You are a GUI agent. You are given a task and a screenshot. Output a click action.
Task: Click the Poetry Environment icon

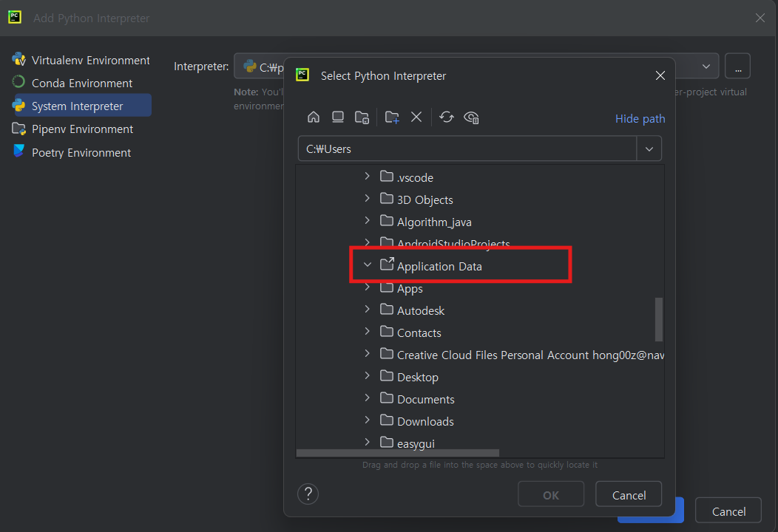coord(18,151)
